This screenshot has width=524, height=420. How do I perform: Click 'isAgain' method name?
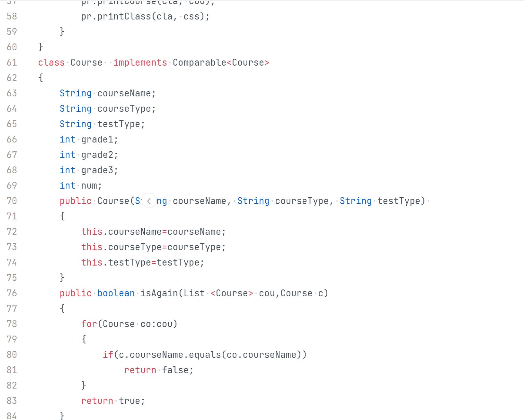point(159,293)
